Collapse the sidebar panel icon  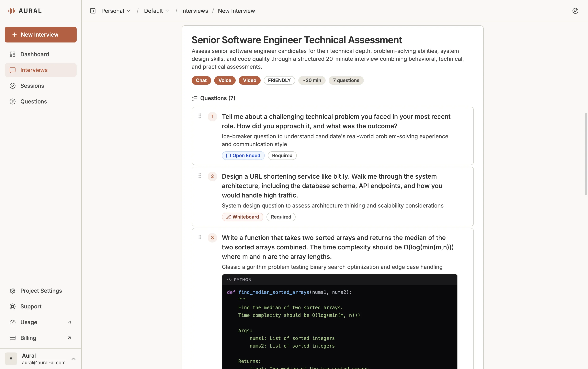[x=93, y=11]
